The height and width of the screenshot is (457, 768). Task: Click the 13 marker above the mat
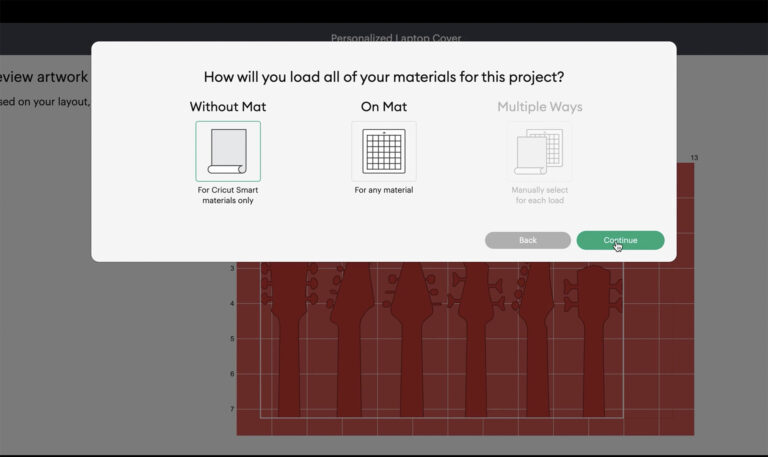[x=694, y=158]
